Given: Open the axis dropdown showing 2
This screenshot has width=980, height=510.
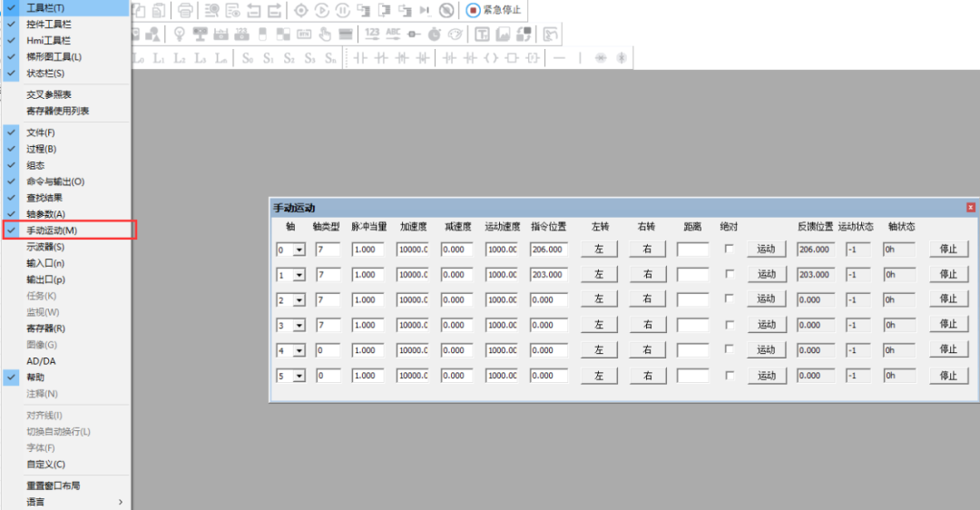Looking at the screenshot, I should tap(299, 300).
